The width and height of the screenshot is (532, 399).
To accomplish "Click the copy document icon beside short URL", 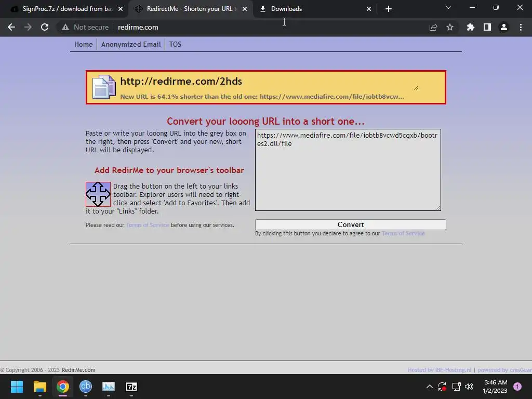I will pos(104,87).
